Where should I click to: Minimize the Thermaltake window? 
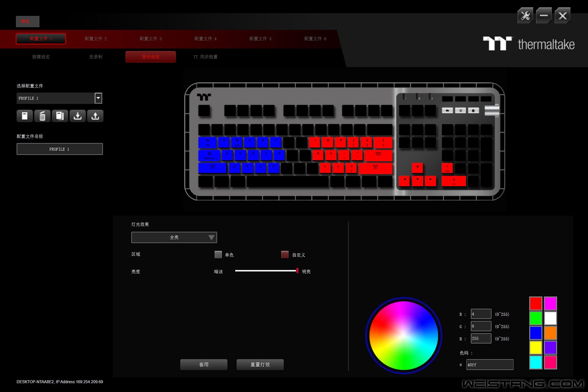544,16
